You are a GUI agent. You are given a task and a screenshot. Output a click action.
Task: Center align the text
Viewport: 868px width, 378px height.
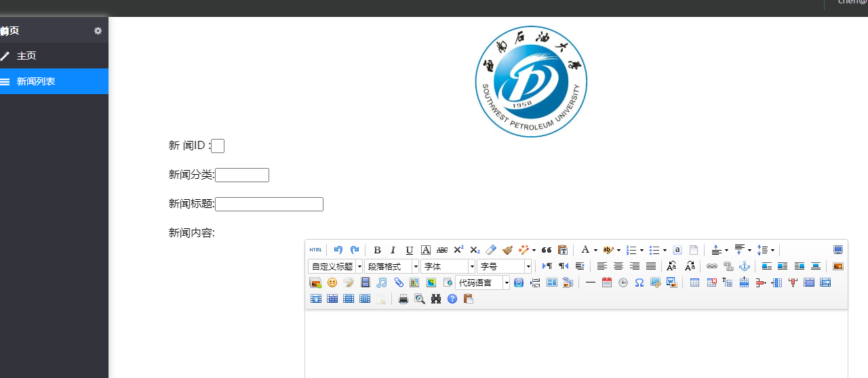pos(618,266)
